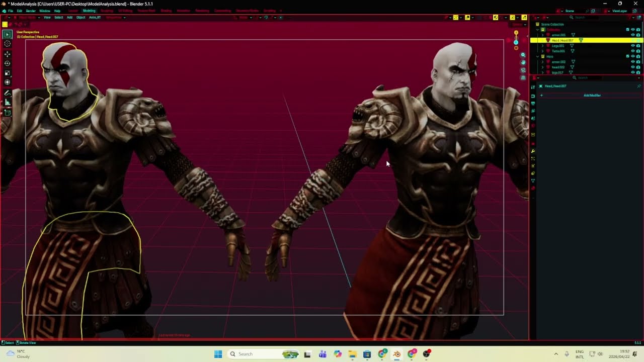
Task: Select the Annotate tool
Action: 7,93
